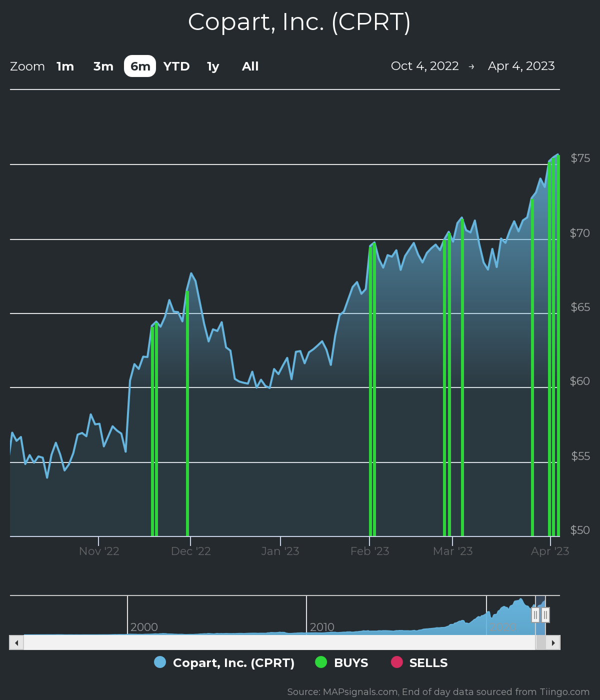Click the Copart, Inc. (CPRT) chart title
Screen dimensions: 600x700
click(299, 22)
